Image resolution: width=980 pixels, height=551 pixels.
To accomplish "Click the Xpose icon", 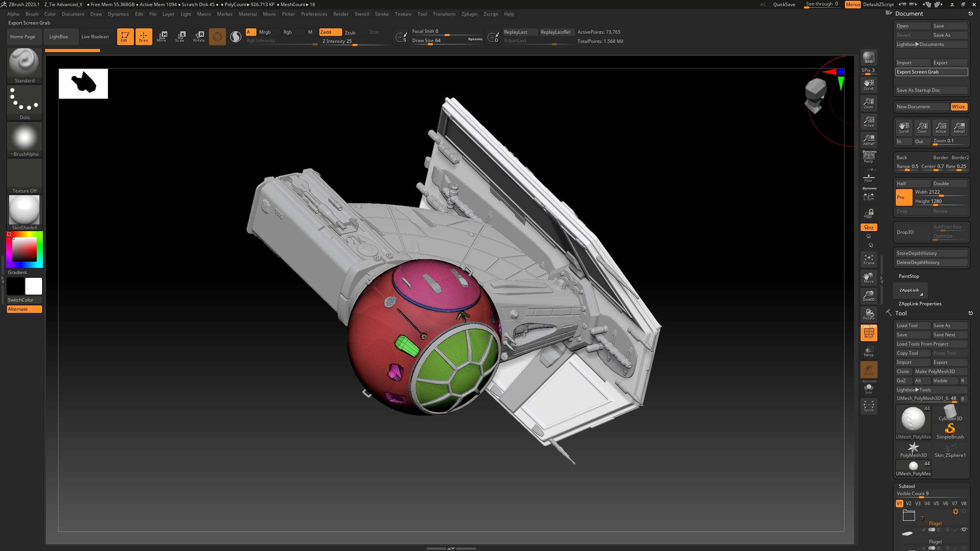I will [x=869, y=406].
